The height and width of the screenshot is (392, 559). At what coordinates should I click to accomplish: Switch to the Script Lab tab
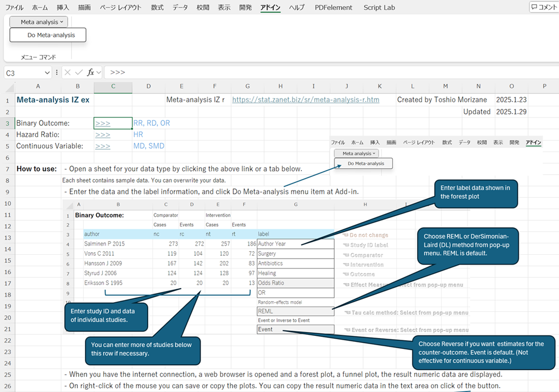(379, 8)
